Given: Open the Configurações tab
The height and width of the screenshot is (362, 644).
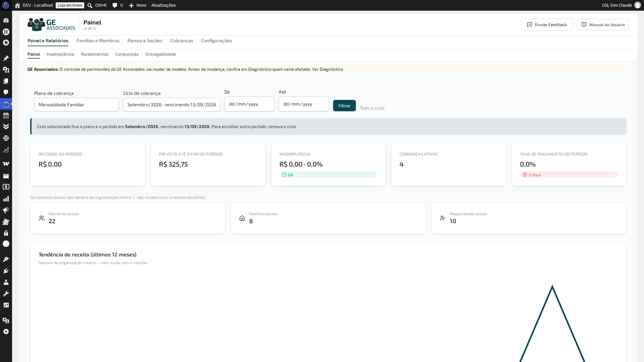Looking at the screenshot, I should click(217, 41).
